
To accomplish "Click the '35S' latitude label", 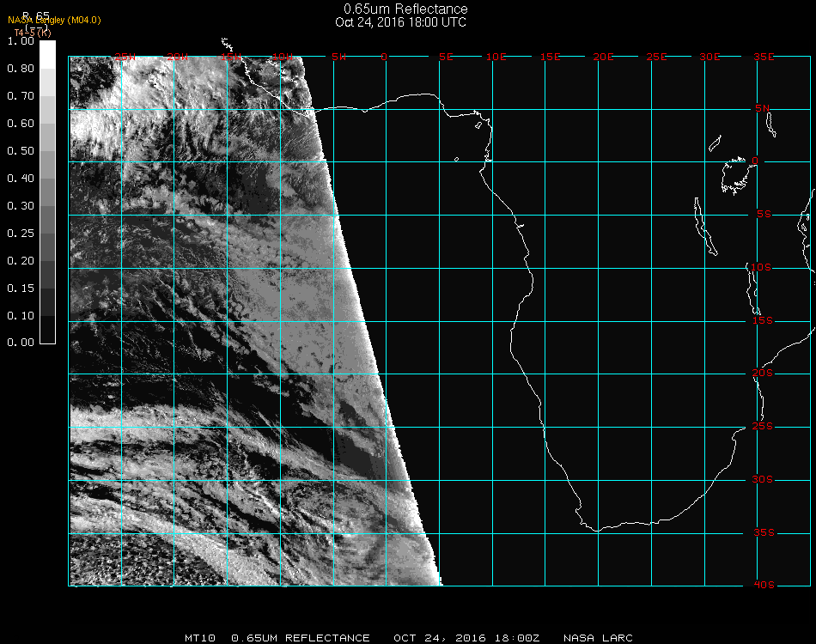I will click(764, 533).
